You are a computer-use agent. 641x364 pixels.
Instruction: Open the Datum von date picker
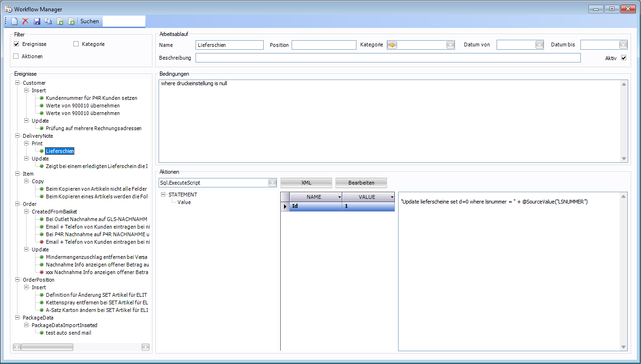[x=539, y=45]
